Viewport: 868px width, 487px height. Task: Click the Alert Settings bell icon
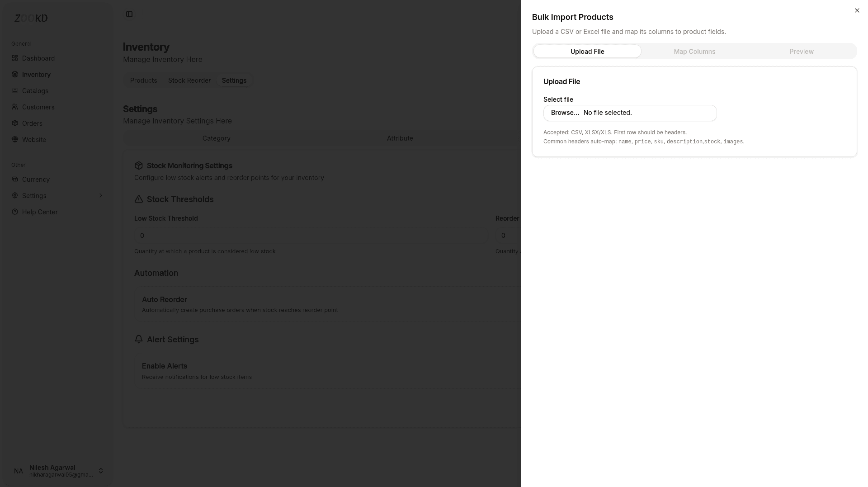[138, 339]
